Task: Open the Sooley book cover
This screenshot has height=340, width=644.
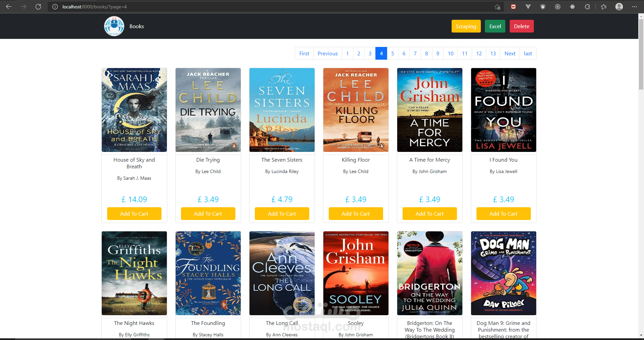Action: pos(356,273)
